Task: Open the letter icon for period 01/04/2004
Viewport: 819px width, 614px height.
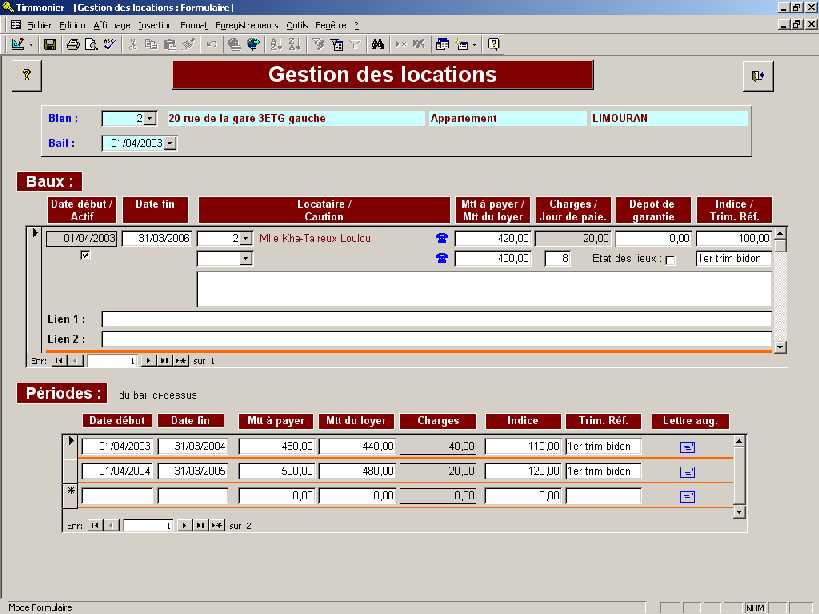Action: click(x=687, y=472)
